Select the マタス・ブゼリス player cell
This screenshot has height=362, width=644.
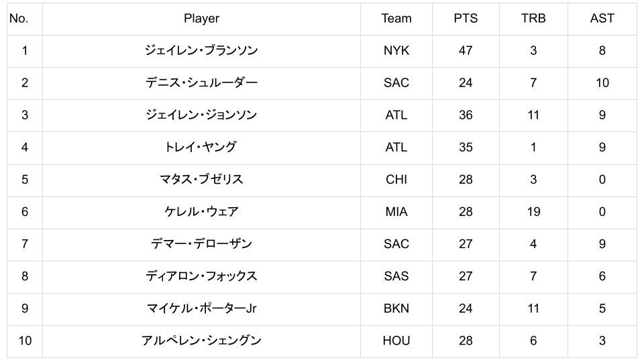tap(201, 180)
